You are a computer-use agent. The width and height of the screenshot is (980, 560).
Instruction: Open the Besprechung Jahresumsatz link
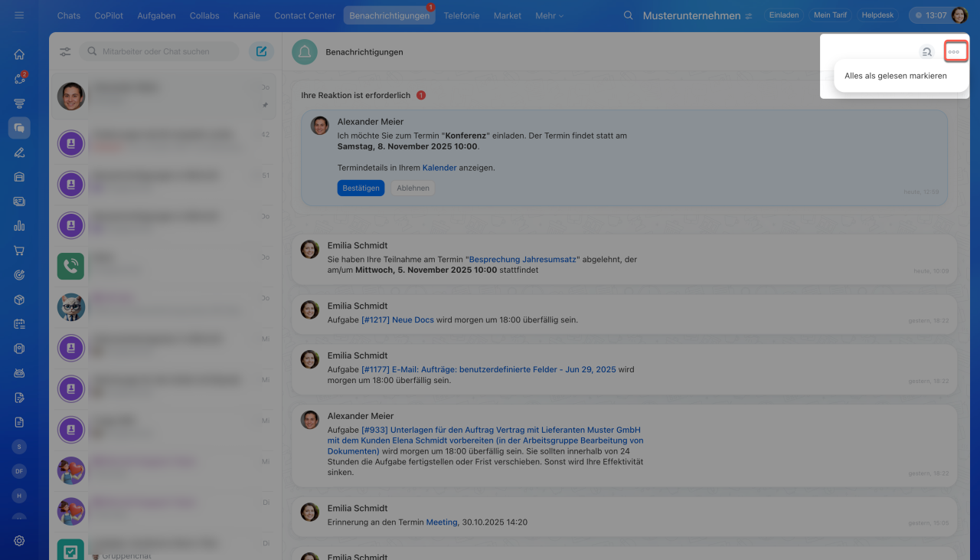pos(522,260)
